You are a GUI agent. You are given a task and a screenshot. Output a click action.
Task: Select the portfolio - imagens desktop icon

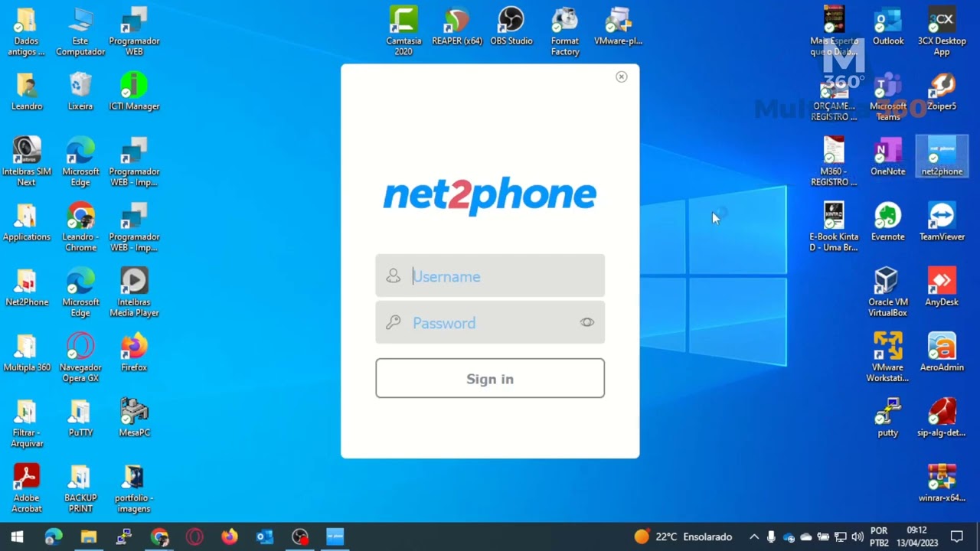click(x=134, y=488)
